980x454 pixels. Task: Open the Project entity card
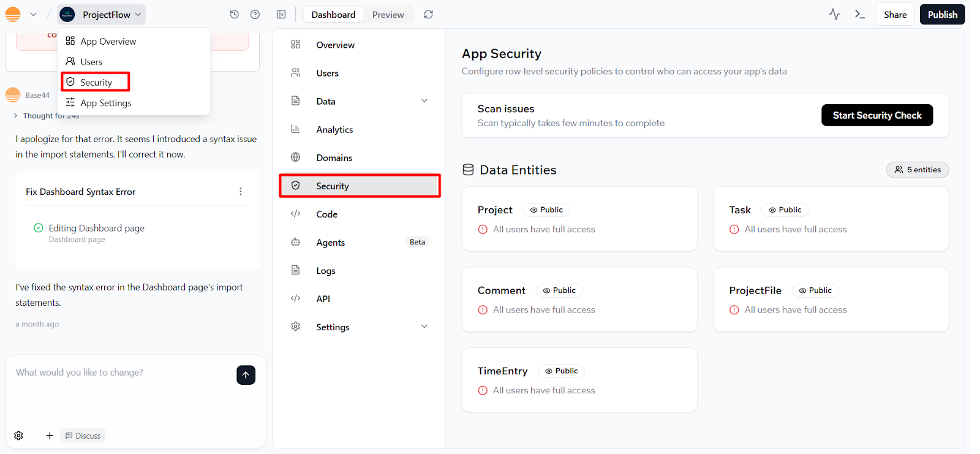[579, 219]
